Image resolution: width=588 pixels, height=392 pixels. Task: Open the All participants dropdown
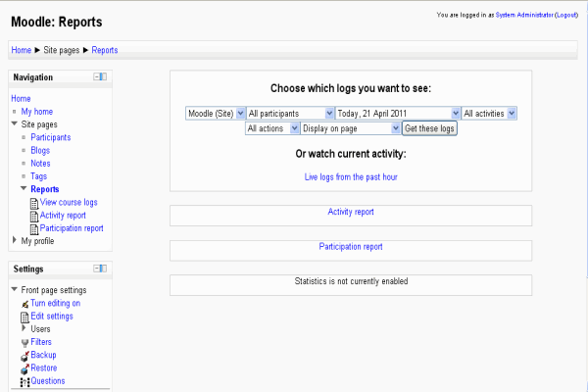pyautogui.click(x=289, y=114)
